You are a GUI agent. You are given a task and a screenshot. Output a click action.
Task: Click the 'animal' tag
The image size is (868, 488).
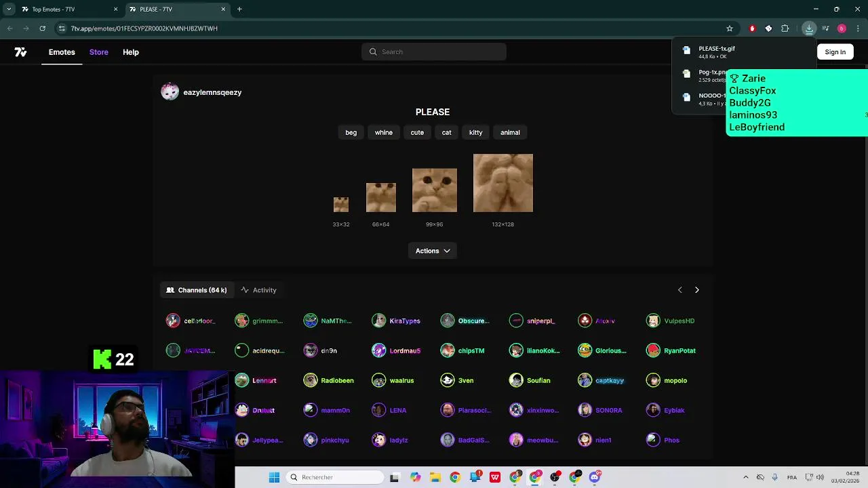pyautogui.click(x=510, y=133)
